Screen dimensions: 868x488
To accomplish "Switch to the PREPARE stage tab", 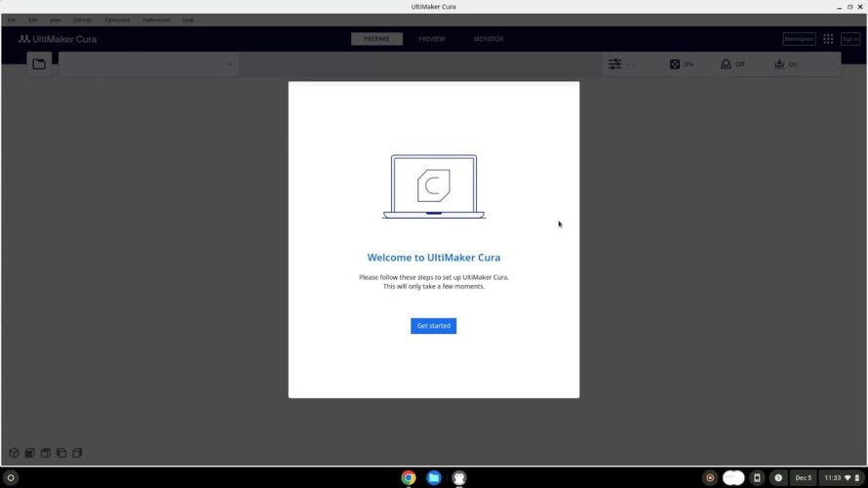I will (377, 39).
